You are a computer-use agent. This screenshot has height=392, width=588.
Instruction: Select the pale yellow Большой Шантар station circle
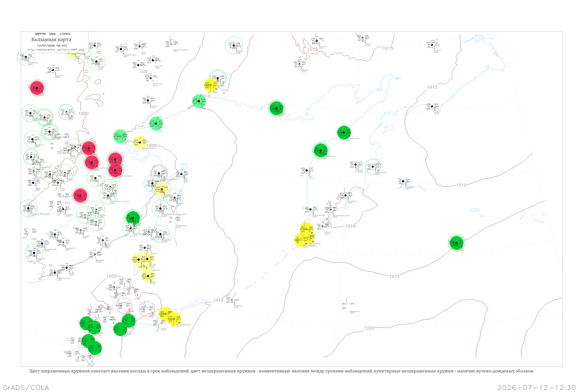click(140, 142)
